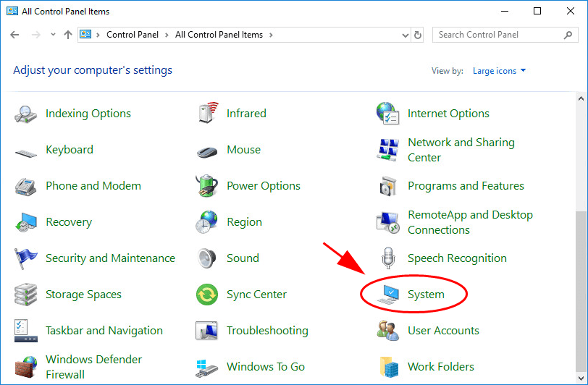Image resolution: width=588 pixels, height=385 pixels.
Task: Open the Region link
Action: pos(245,222)
